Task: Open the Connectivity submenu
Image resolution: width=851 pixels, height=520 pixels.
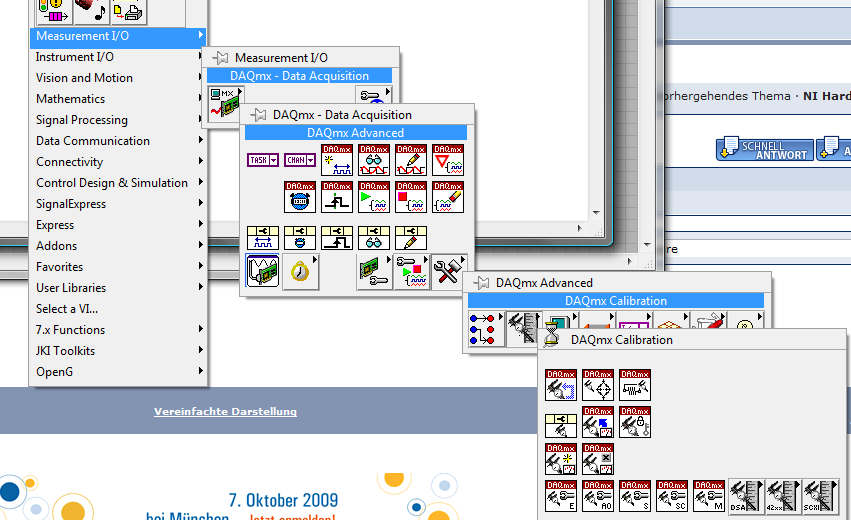Action: 118,162
